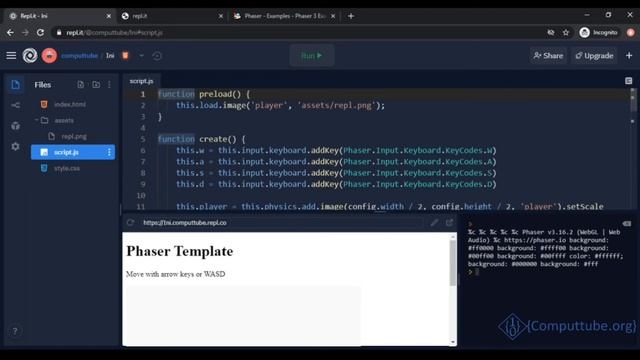The height and width of the screenshot is (360, 640).
Task: Switch to the Repl.it - Ini browser tab
Action: point(60,16)
